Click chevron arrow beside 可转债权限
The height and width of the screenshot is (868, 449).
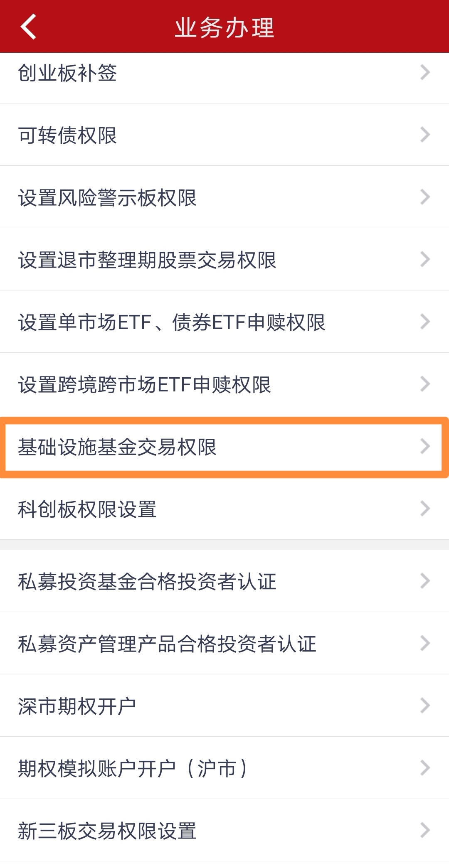[425, 135]
